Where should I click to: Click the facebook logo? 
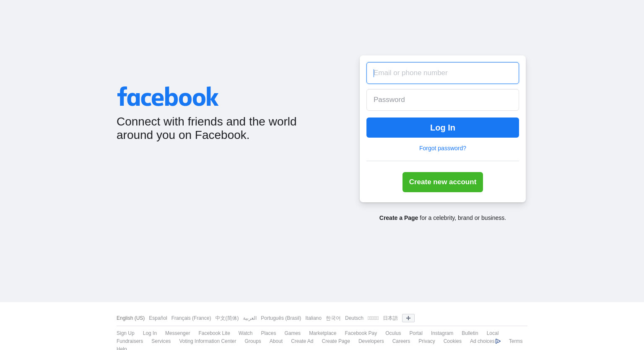[x=168, y=97]
